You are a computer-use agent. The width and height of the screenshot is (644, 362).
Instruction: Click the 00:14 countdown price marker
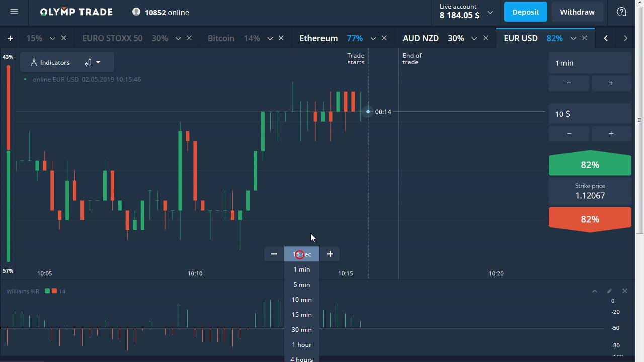pos(383,112)
